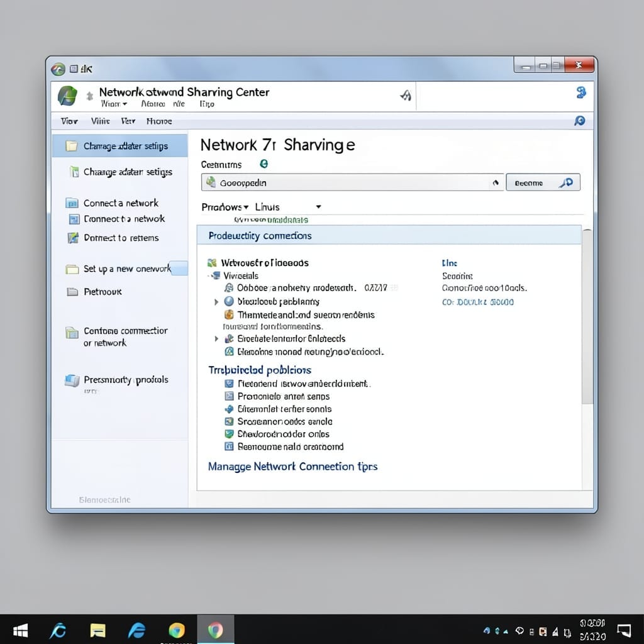Open the 'Fhoroe' menu
The height and width of the screenshot is (644, 644).
[159, 121]
